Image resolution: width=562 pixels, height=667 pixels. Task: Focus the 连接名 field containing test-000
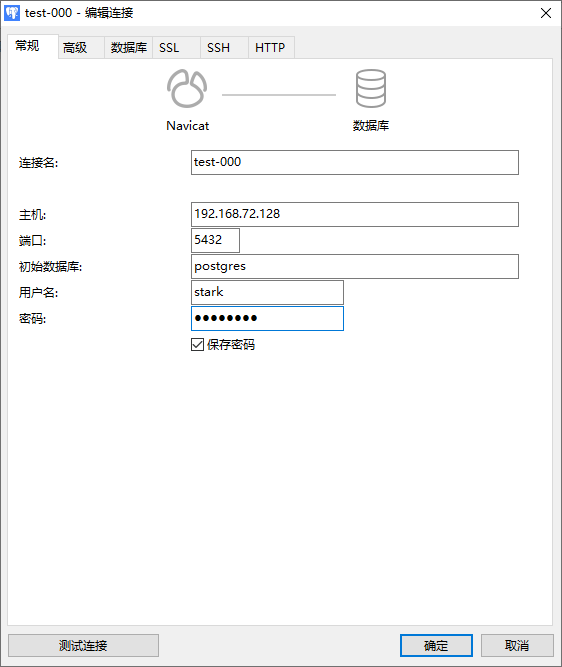(354, 162)
